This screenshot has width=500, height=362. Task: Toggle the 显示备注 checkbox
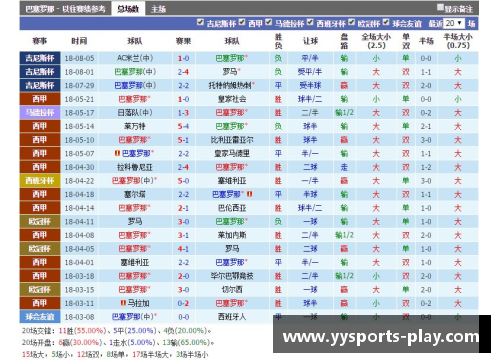tap(440, 7)
